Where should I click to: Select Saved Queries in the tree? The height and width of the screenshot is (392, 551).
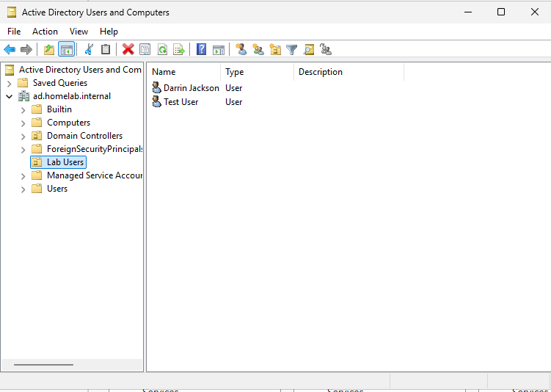point(60,83)
